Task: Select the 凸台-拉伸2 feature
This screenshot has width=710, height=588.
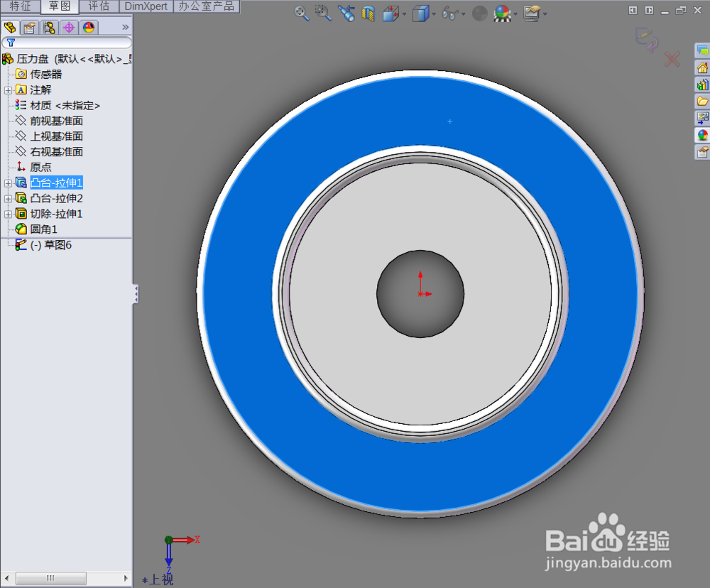Action: click(49, 198)
